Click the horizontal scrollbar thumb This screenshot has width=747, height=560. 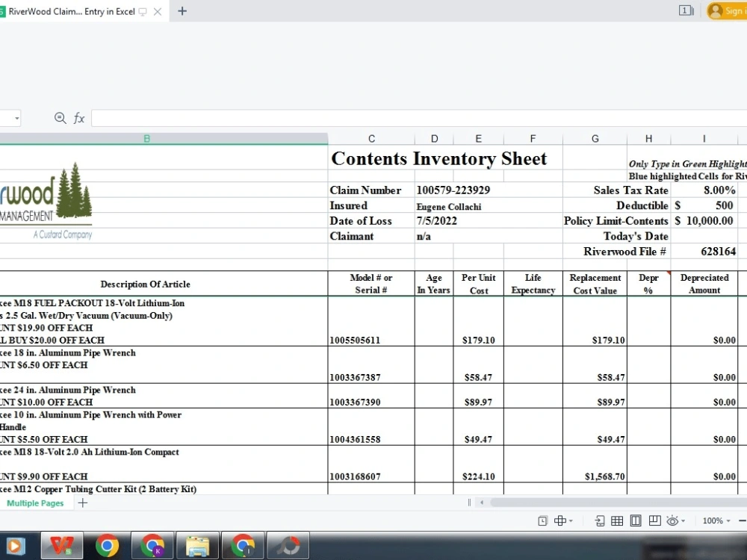[x=619, y=503]
